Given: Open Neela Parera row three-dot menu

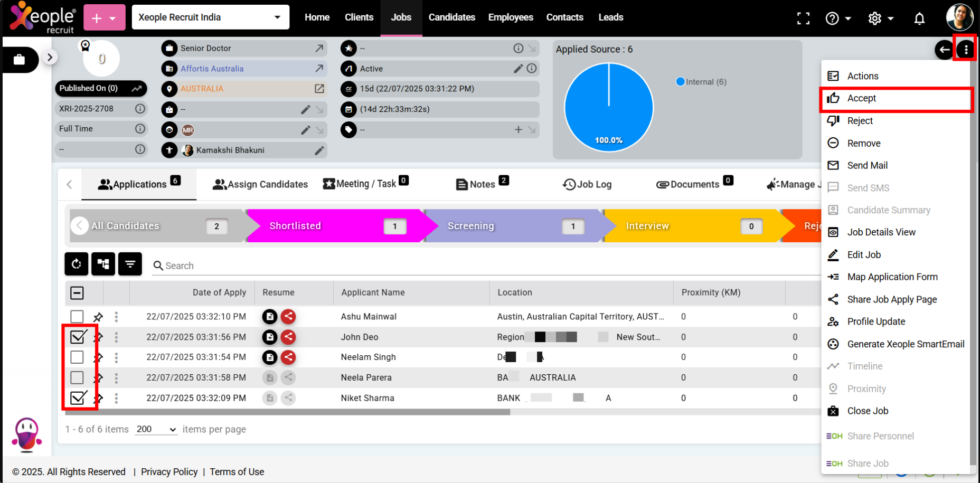Looking at the screenshot, I should [x=116, y=377].
